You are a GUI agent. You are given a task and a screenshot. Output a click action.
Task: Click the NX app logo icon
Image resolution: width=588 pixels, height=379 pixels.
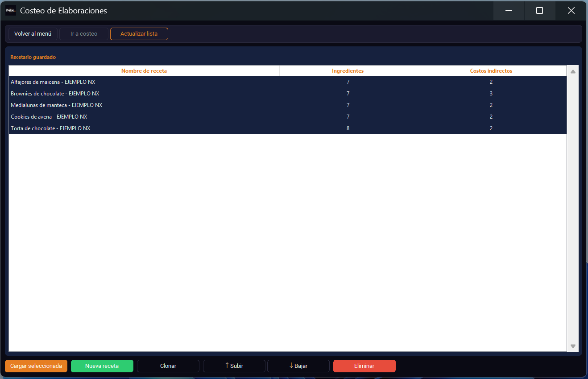pos(11,10)
